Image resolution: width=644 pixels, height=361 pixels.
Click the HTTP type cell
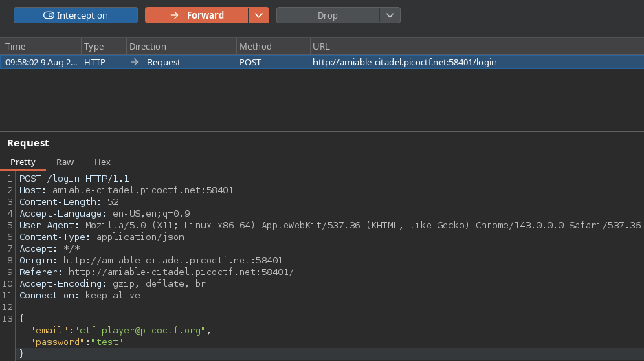click(95, 62)
